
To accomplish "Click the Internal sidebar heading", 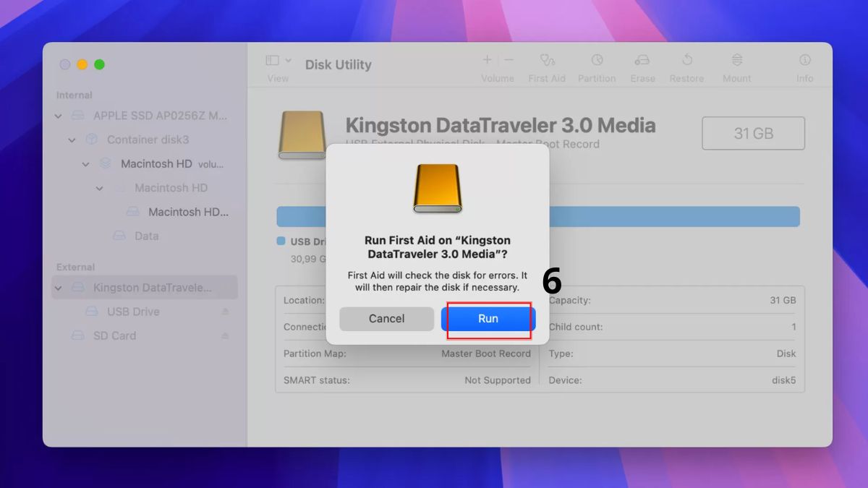I will click(x=75, y=95).
